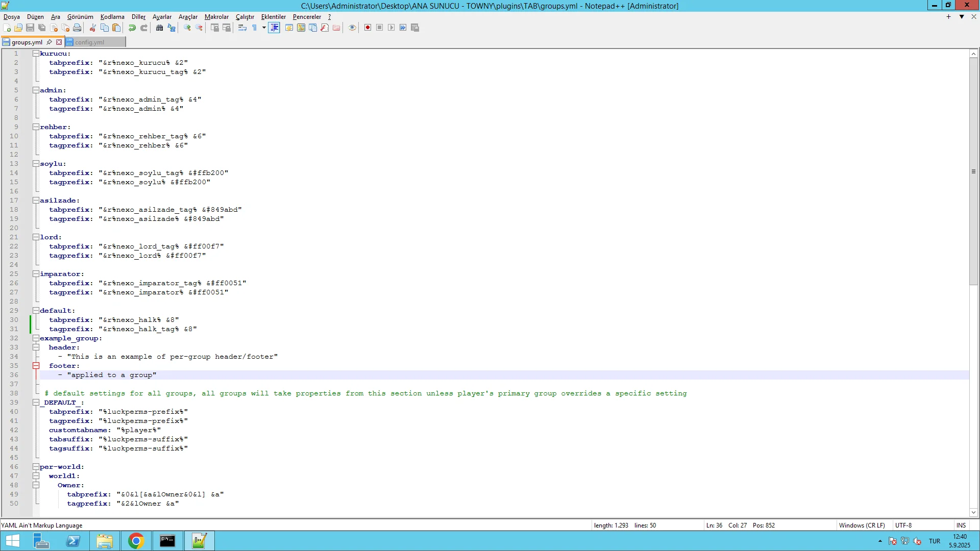The width and height of the screenshot is (980, 551).
Task: Collapse the kurucu block fold marker
Action: click(36, 54)
